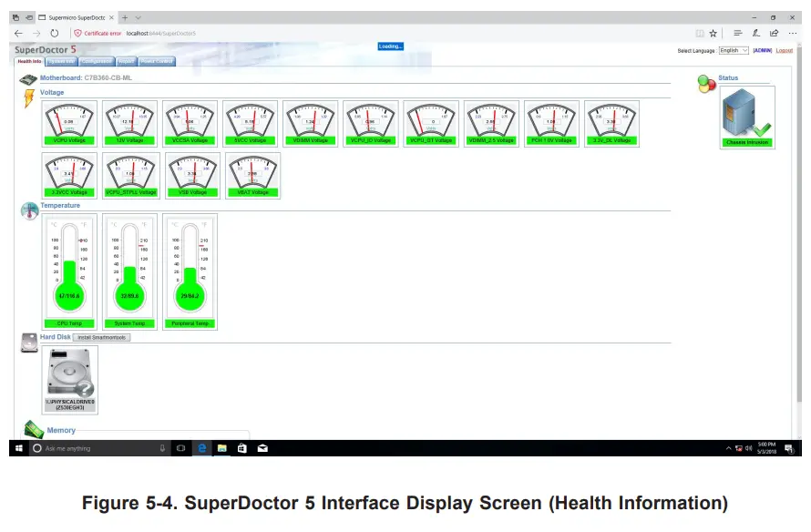Open the Configuration tab
This screenshot has width=811, height=532.
click(x=97, y=62)
